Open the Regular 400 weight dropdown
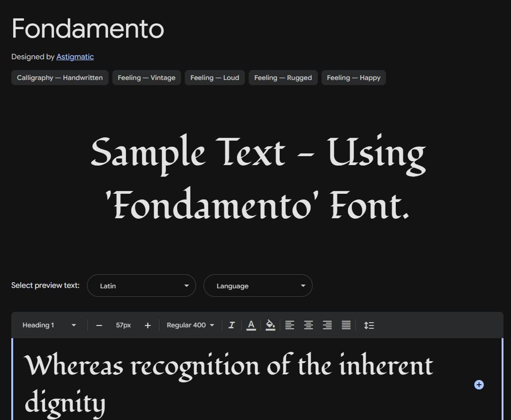Image resolution: width=511 pixels, height=420 pixels. (x=191, y=325)
